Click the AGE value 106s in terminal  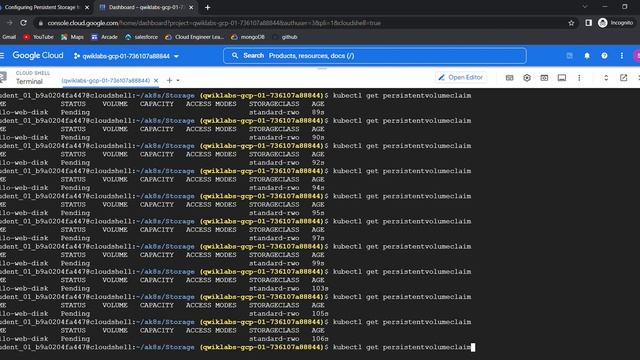(320, 339)
